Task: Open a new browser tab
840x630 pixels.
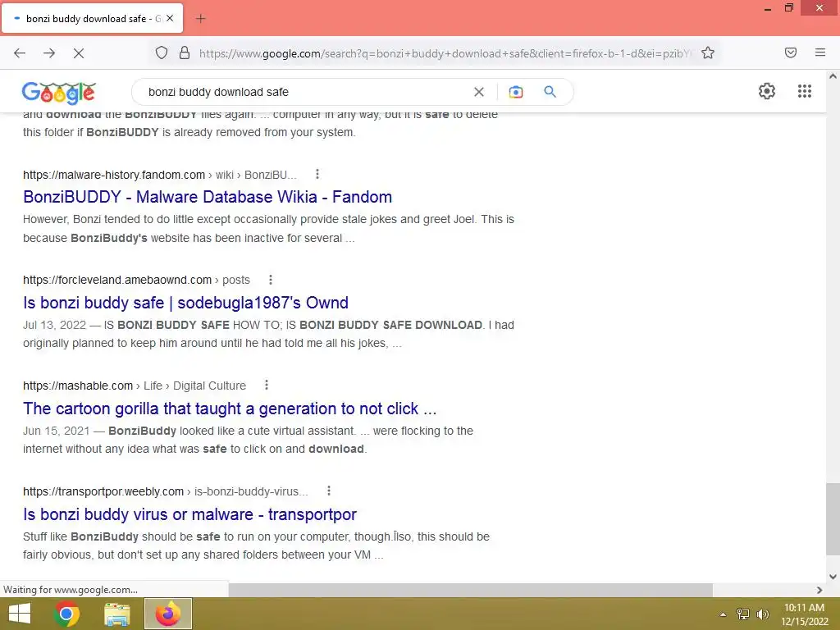Action: (200, 19)
